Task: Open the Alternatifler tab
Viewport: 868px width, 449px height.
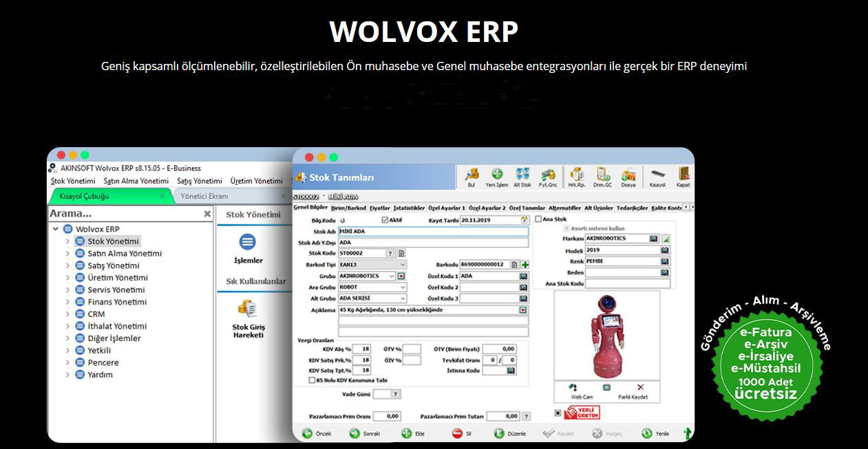Action: point(564,208)
